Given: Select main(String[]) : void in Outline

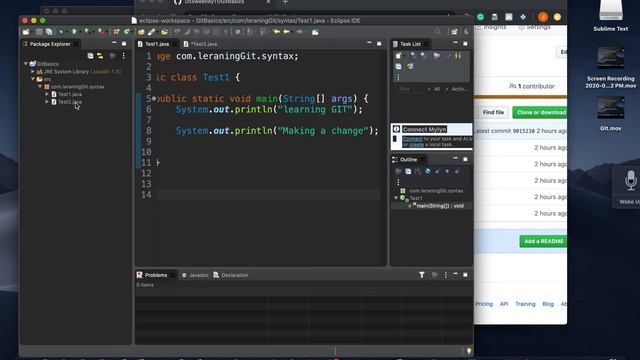Looking at the screenshot, I should (440, 206).
